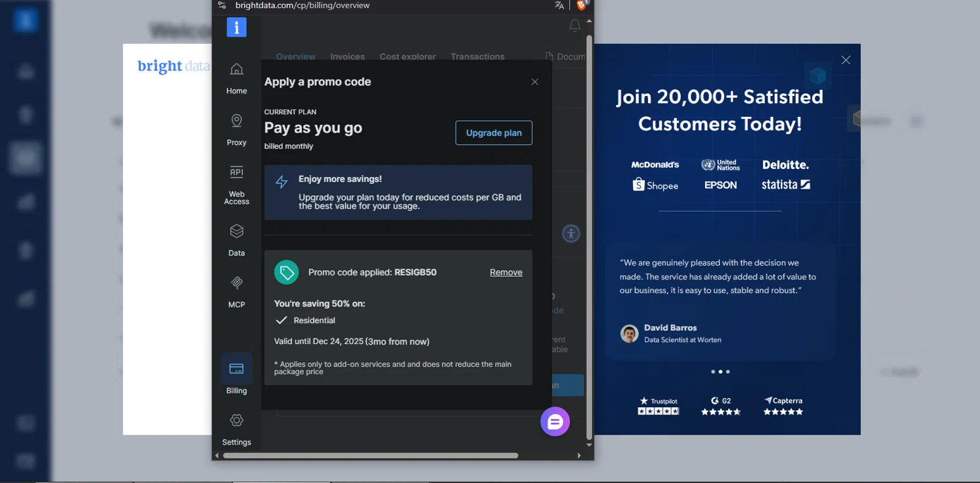Go to Web Access in sidebar
Viewport: 980px width, 483px height.
[x=237, y=185]
